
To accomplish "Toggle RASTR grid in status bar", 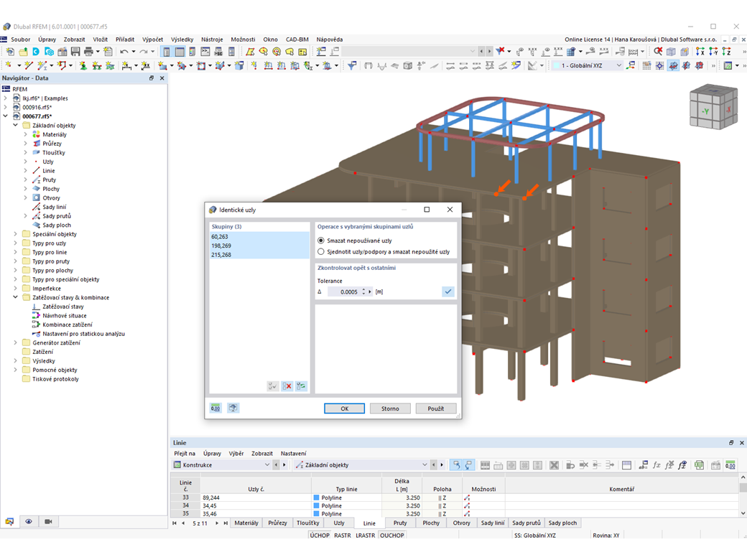I will 343,536.
